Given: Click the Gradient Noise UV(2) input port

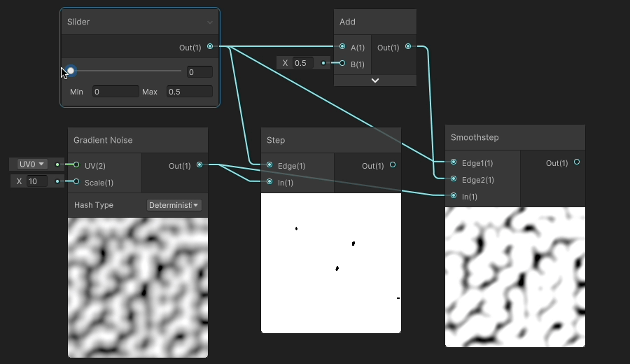Looking at the screenshot, I should tap(76, 164).
